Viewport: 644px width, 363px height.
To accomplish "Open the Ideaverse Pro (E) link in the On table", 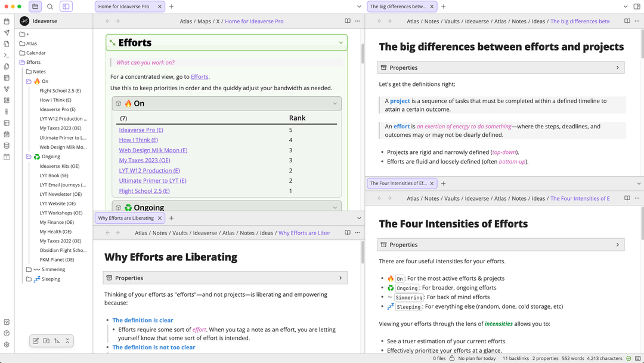I will [x=141, y=130].
